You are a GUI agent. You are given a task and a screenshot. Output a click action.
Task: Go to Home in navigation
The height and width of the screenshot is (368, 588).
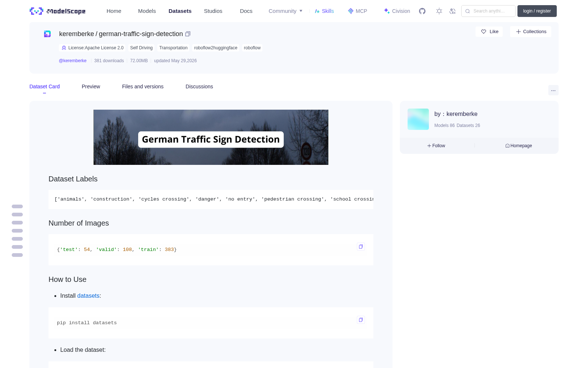114,11
